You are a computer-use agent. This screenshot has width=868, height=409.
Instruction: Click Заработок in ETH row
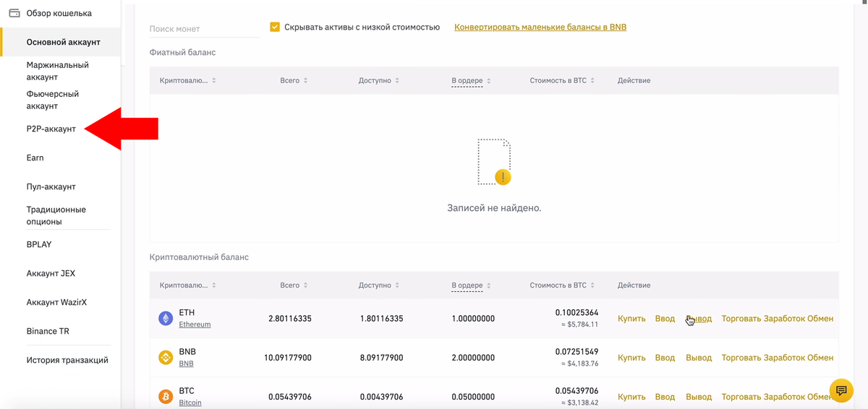tap(784, 319)
